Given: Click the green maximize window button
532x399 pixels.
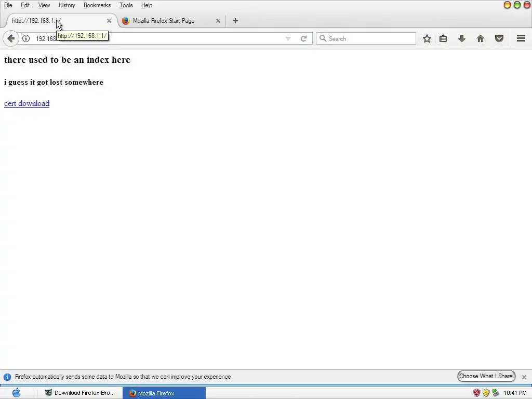Looking at the screenshot, I should pos(517,5).
